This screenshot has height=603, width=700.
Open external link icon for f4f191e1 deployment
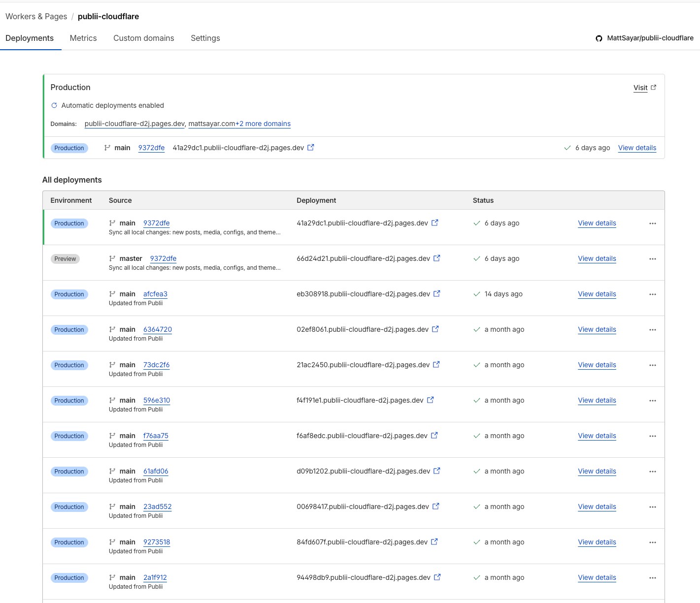click(431, 400)
